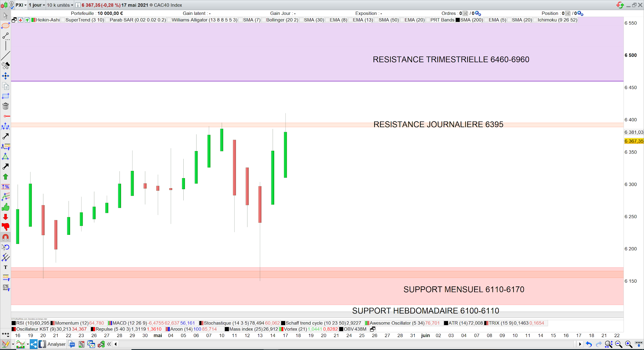Undo last action with blue arrow

[x=589, y=344]
